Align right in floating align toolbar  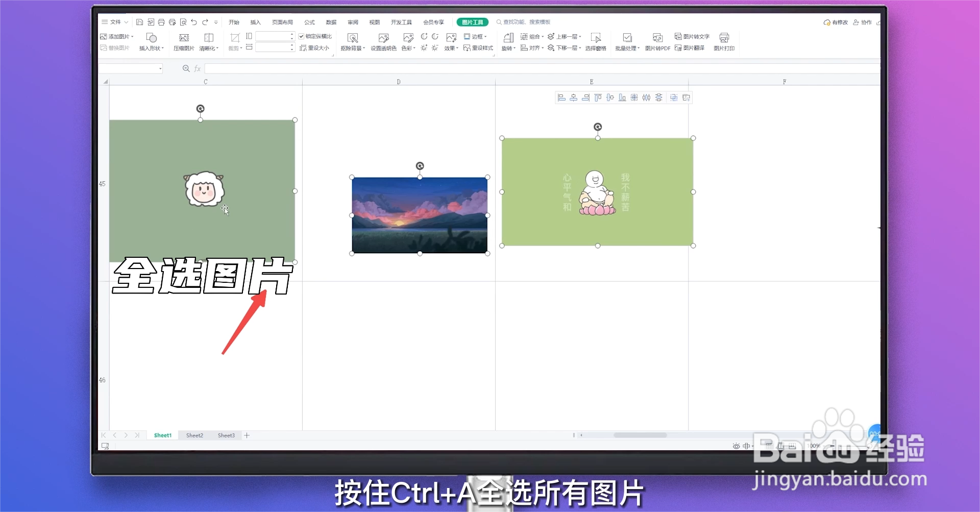click(x=585, y=97)
